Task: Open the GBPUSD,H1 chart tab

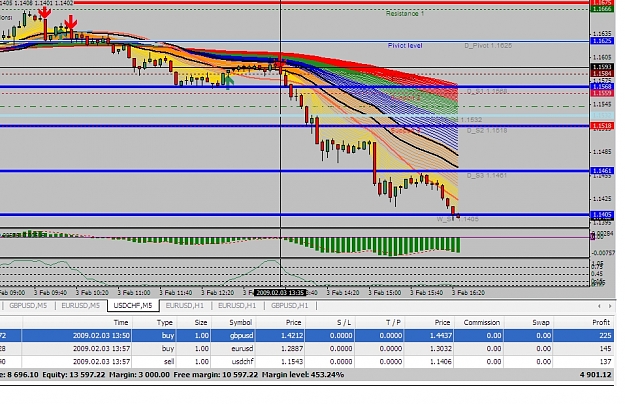Action: click(289, 306)
